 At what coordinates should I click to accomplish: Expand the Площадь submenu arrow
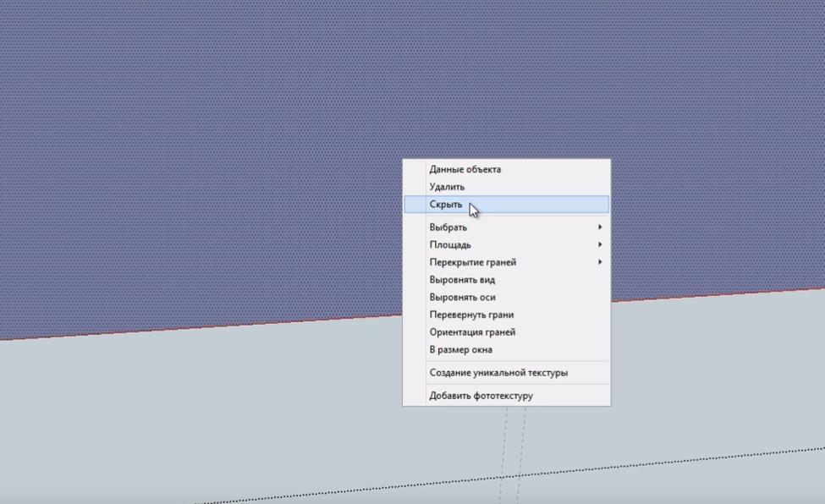point(600,245)
